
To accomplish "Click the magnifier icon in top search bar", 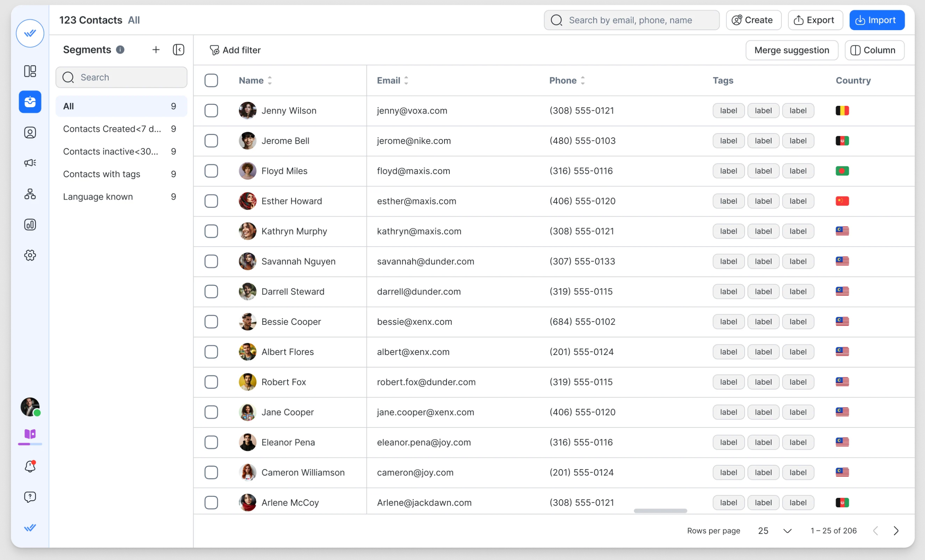I will click(x=556, y=20).
